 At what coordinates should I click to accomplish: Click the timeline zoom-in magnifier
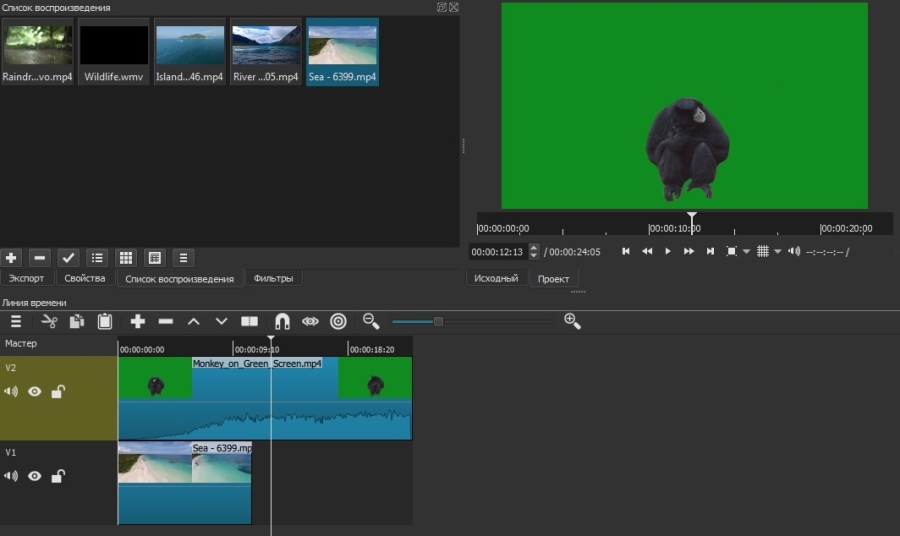(572, 321)
